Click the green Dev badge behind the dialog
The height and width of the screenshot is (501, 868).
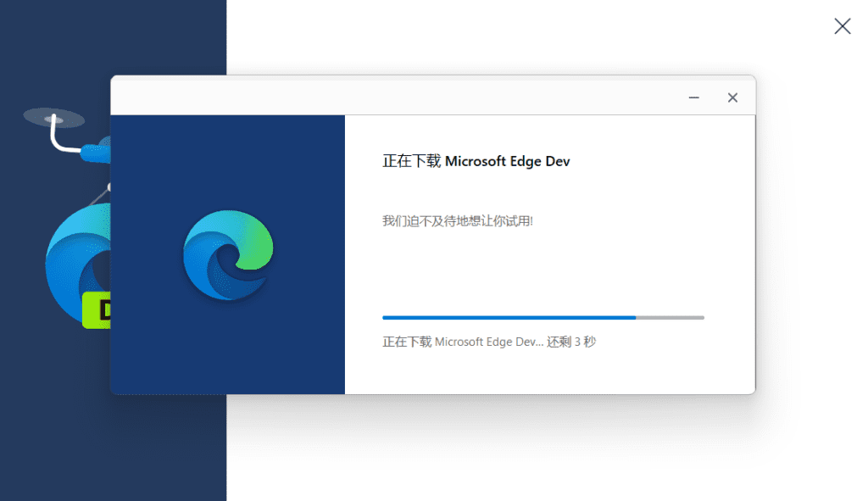point(97,310)
